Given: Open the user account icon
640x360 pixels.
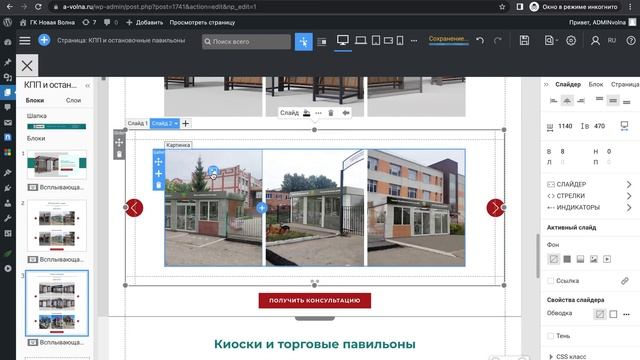Looking at the screenshot, I should pyautogui.click(x=595, y=40).
